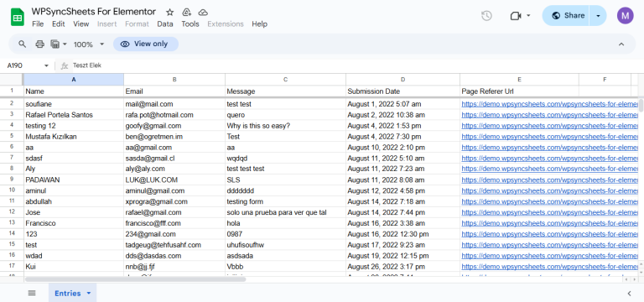Select the cell August 16, 2022 12:30 pm
This screenshot has height=302, width=644.
pyautogui.click(x=402, y=234)
